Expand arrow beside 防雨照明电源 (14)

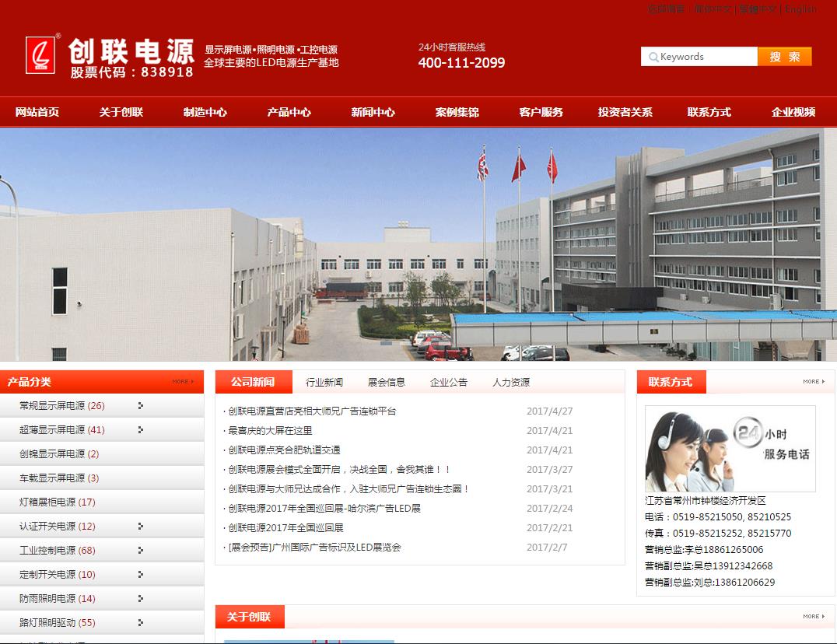pyautogui.click(x=140, y=598)
